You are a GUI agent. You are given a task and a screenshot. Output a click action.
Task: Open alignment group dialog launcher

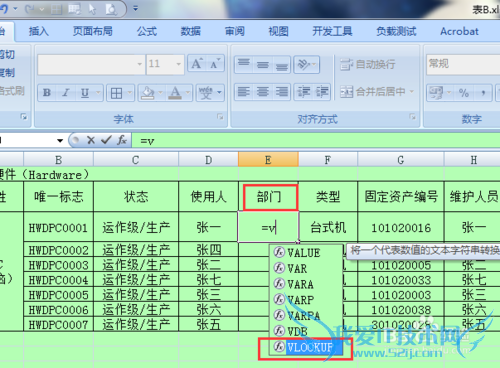point(412,116)
